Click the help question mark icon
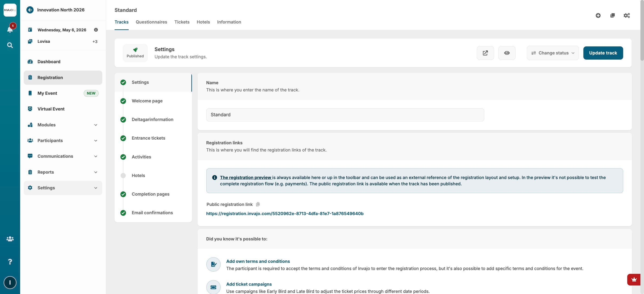 [x=10, y=262]
